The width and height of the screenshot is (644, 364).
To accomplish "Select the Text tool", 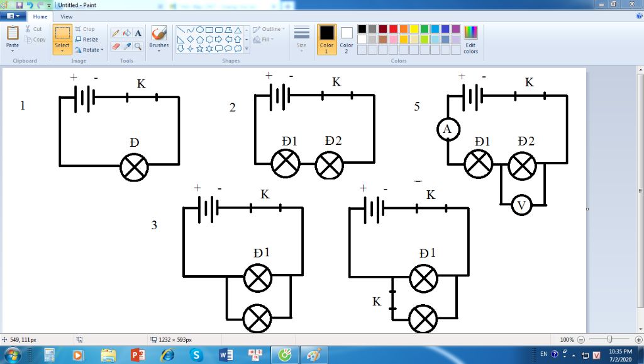I will pos(138,33).
